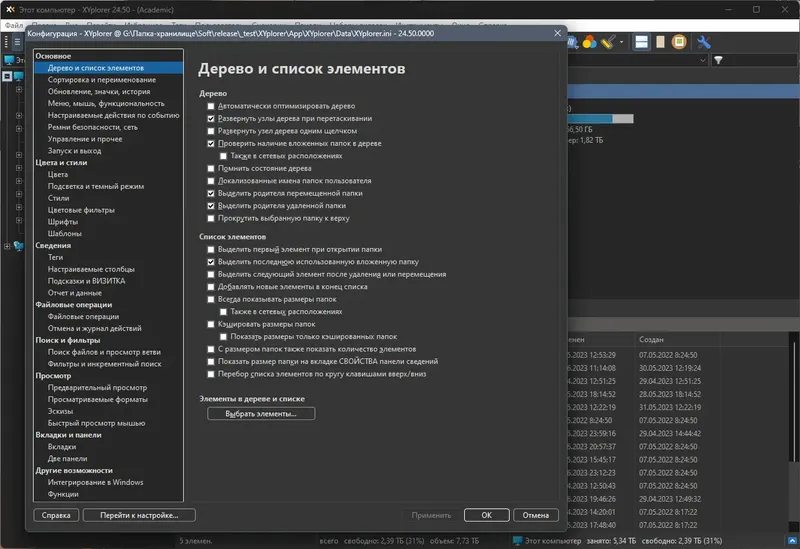Click XYplorer app icon in title bar
This screenshot has height=549, width=800.
pos(10,9)
